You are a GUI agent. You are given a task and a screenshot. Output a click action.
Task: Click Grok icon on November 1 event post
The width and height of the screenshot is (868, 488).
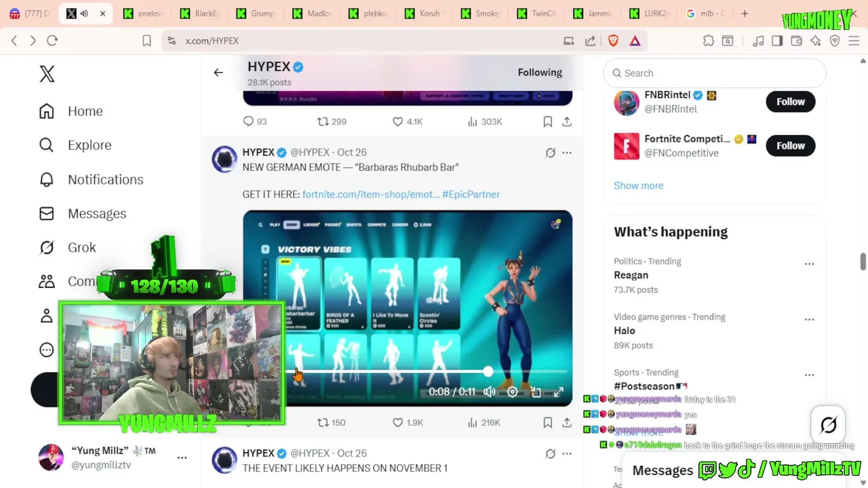click(x=551, y=453)
